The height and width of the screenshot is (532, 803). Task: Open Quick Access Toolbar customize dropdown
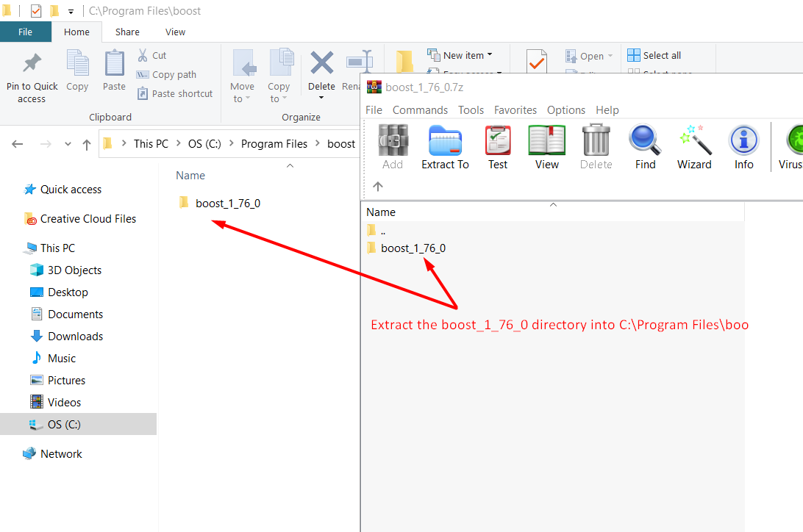[x=71, y=11]
